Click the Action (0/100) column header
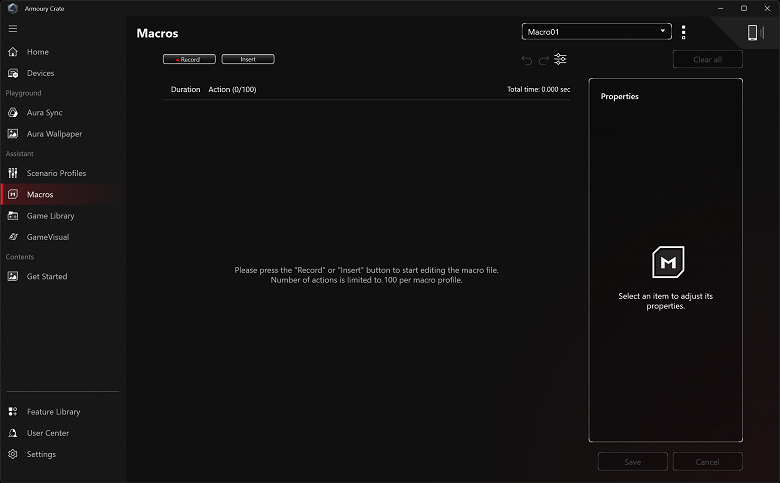Viewport: 780px width, 483px height. (232, 90)
